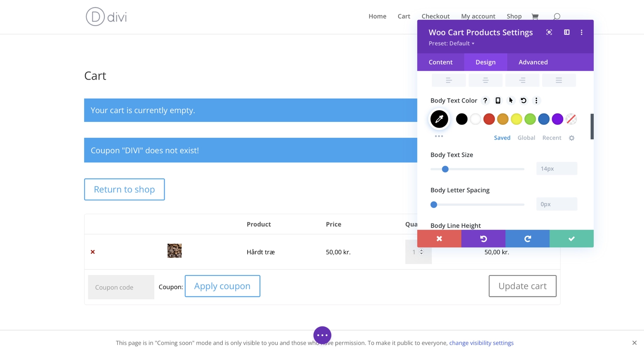Open the shopping cart icon in header
Screen dimensions: 644x352
point(535,17)
